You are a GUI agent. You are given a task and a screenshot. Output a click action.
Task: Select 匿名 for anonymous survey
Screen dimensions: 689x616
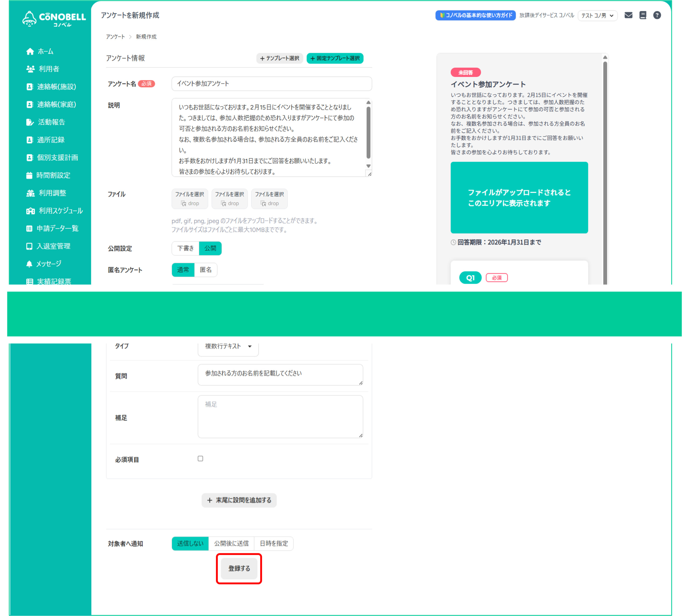(206, 270)
